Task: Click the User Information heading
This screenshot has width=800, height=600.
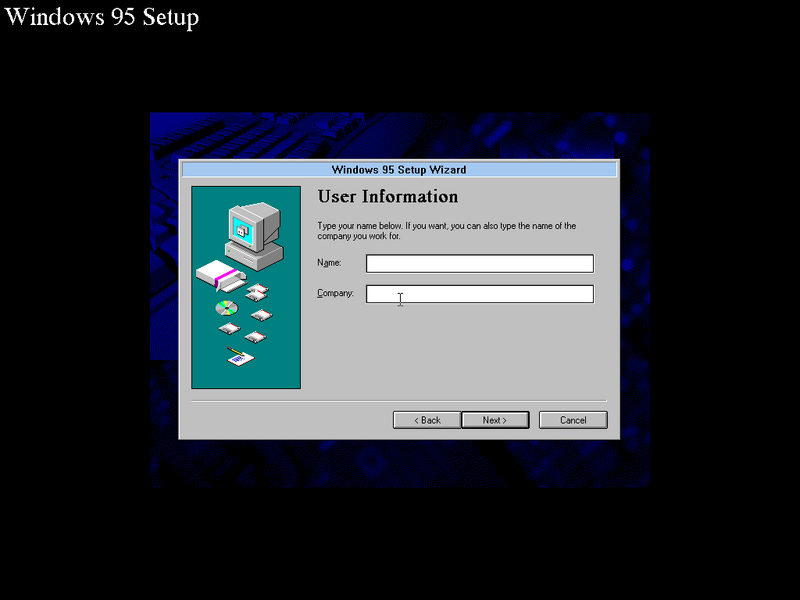Action: 388,196
